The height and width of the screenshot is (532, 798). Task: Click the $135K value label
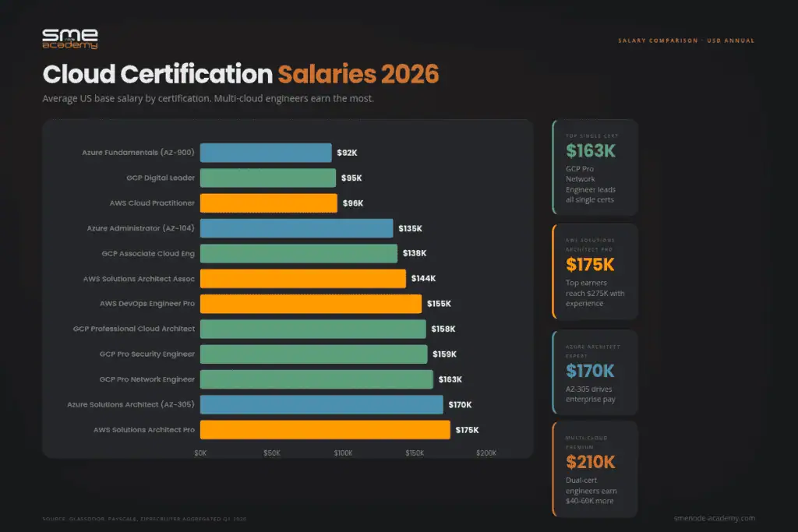pyautogui.click(x=410, y=228)
